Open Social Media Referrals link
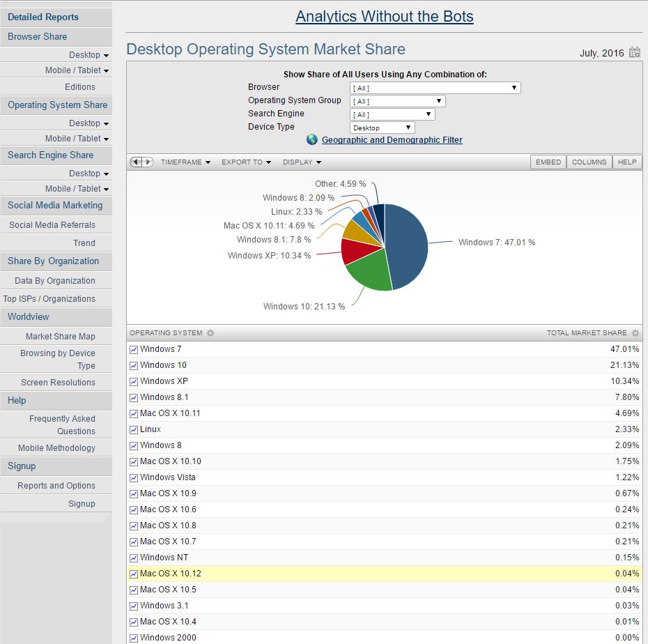648x644 pixels. [x=52, y=225]
